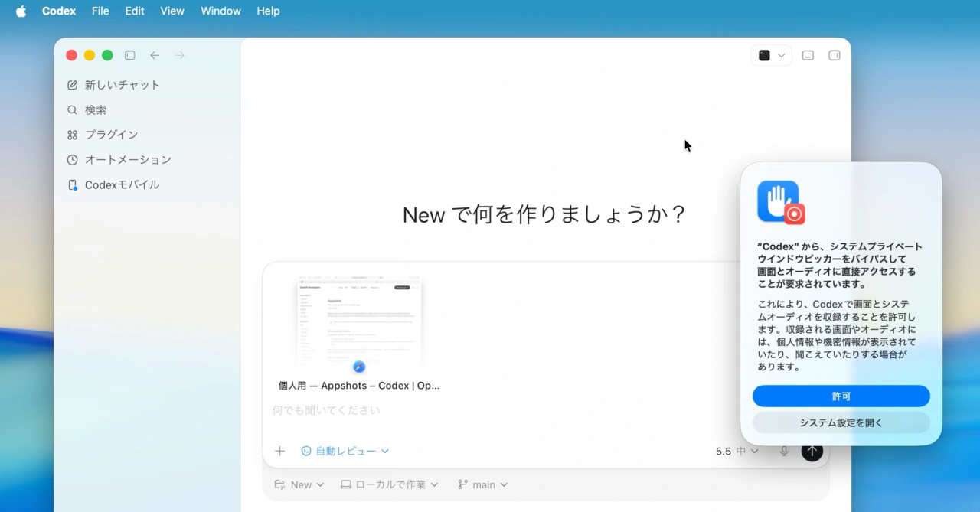Screen dimensions: 980x512
Task: Open the attached Appshots page thumbnail
Action: [x=359, y=321]
